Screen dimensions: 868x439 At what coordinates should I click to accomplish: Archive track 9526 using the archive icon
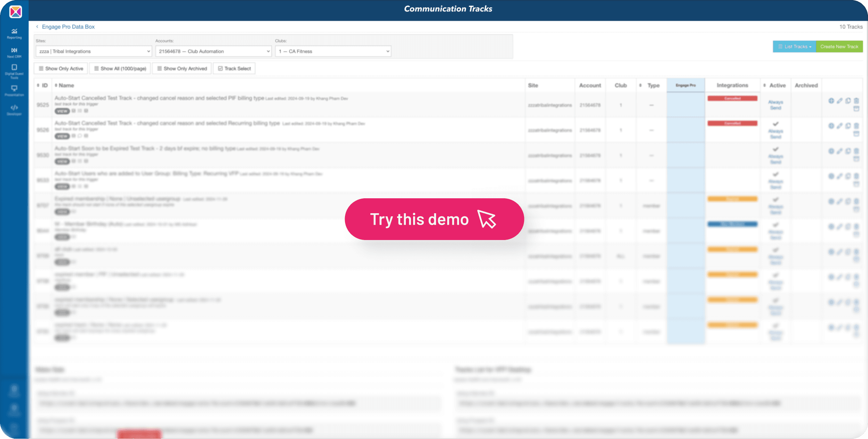(x=856, y=134)
